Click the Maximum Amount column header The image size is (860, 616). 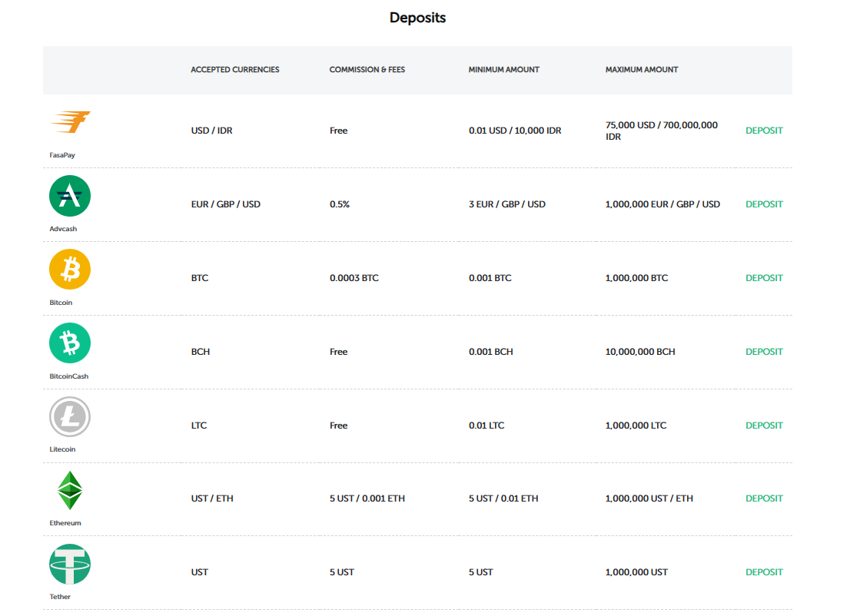642,70
